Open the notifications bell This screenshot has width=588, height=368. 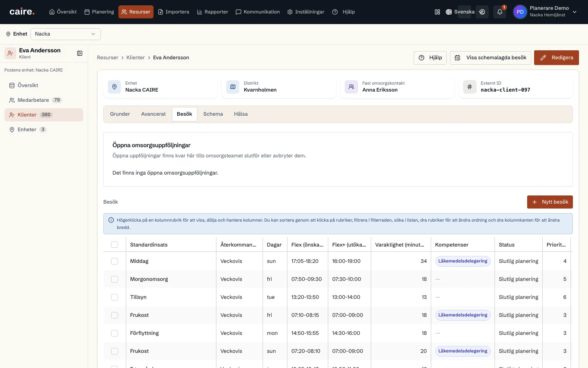(x=500, y=12)
